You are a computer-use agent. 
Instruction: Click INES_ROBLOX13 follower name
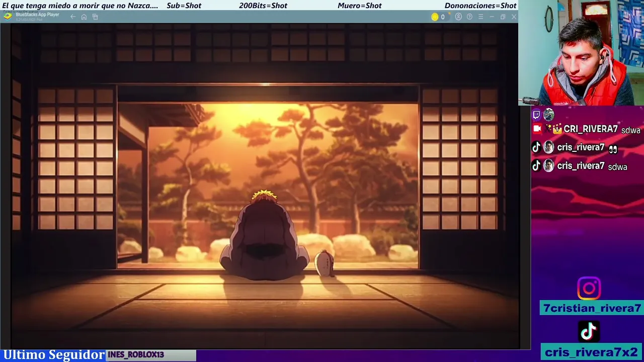pos(136,354)
